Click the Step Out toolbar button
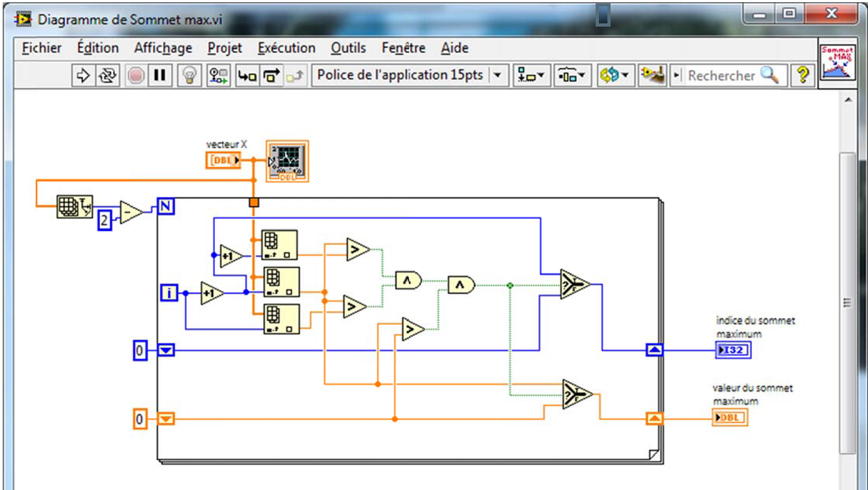This screenshot has height=490, width=868. point(295,75)
